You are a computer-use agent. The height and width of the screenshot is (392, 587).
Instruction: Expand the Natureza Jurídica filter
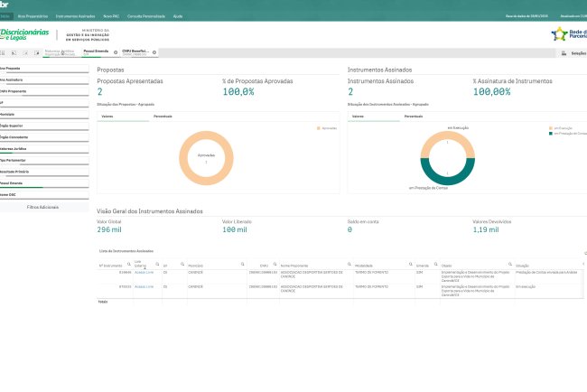pos(44,149)
